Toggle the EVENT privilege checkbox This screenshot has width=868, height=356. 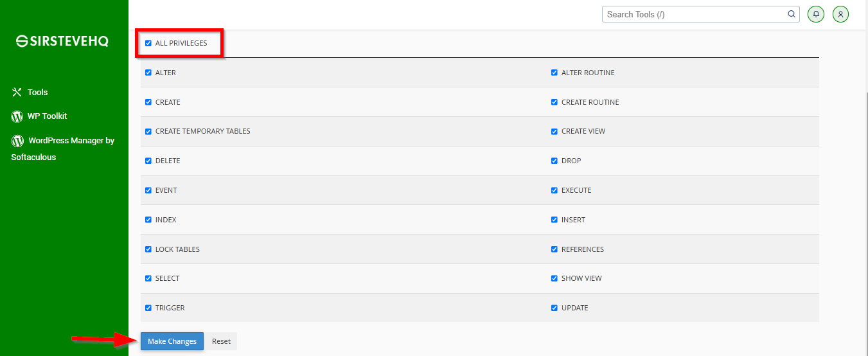tap(148, 190)
